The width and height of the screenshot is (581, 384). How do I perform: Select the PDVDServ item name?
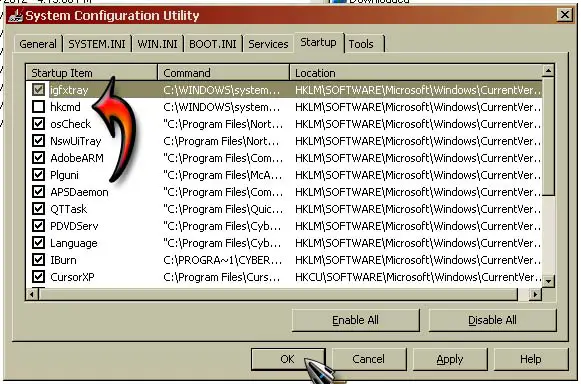pos(74,226)
